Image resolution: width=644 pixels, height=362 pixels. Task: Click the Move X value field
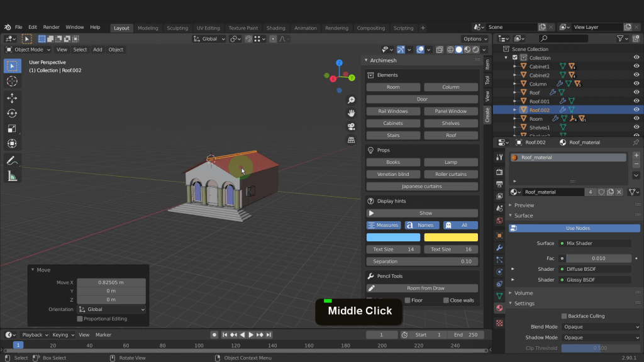pos(111,283)
